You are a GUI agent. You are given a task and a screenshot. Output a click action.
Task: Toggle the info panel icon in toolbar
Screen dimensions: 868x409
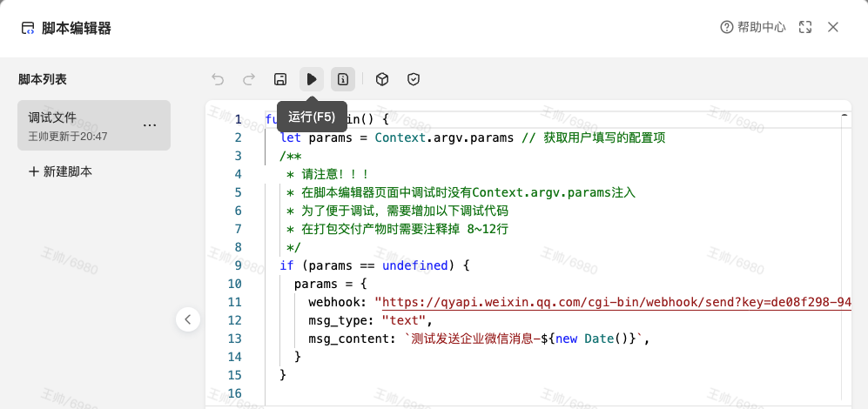click(343, 79)
